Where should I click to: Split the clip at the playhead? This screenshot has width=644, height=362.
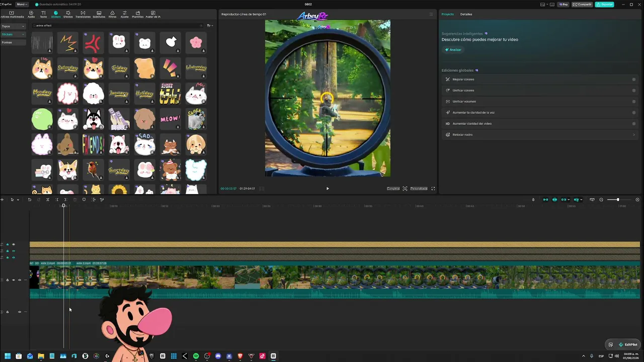click(48, 200)
